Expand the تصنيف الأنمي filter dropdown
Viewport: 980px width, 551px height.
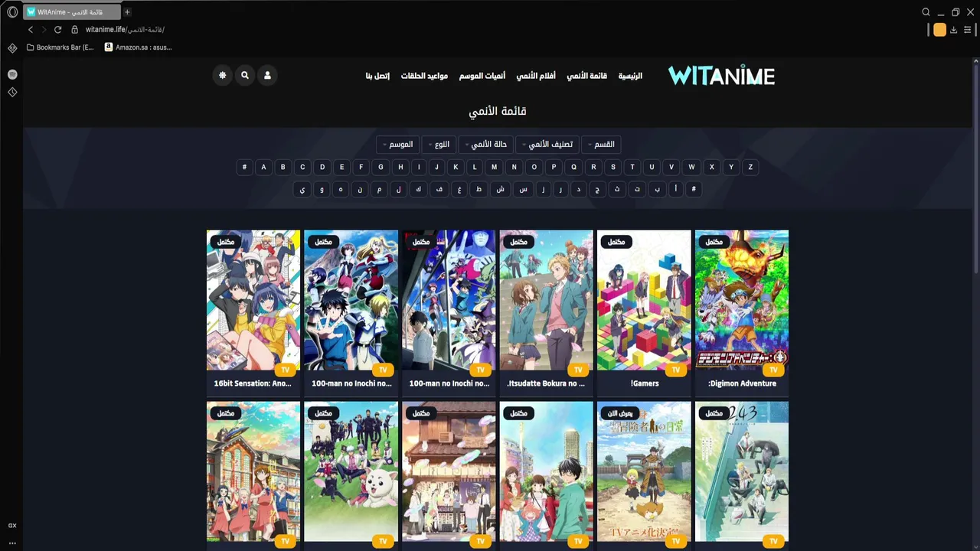(547, 145)
